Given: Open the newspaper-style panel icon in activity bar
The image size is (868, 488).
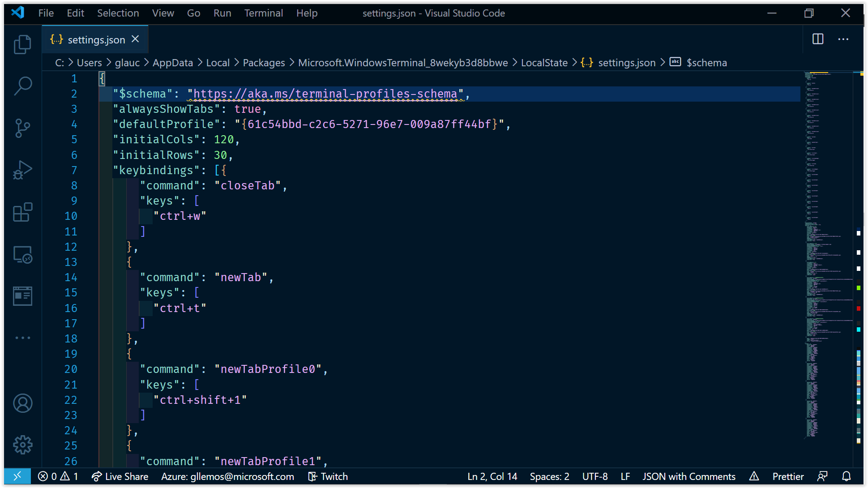Looking at the screenshot, I should click(22, 296).
